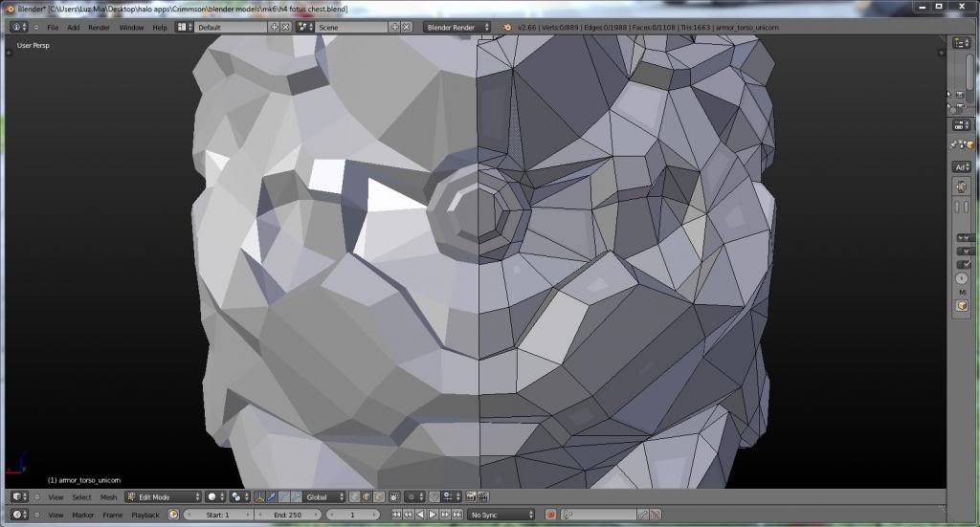Open the File menu
980x527 pixels.
tap(54, 28)
